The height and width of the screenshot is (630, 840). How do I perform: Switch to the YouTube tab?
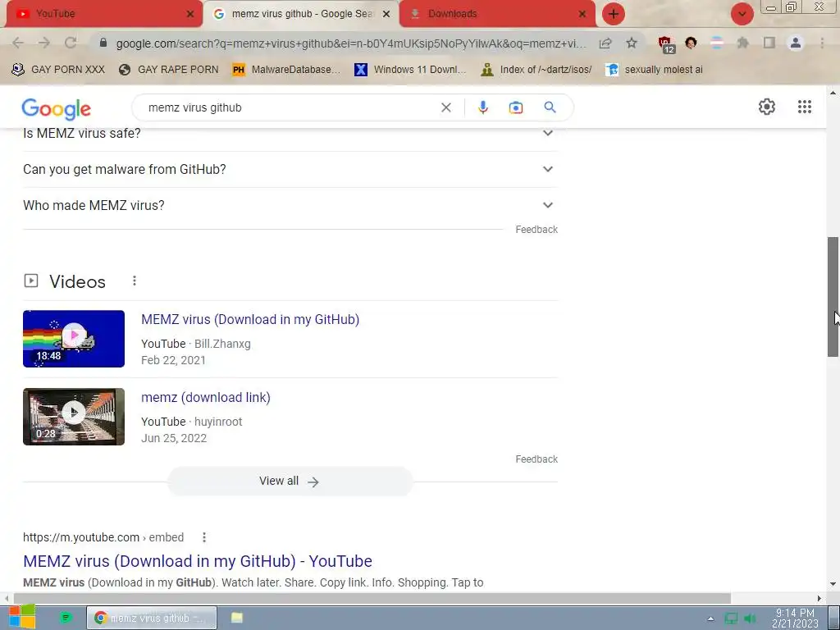click(x=102, y=14)
